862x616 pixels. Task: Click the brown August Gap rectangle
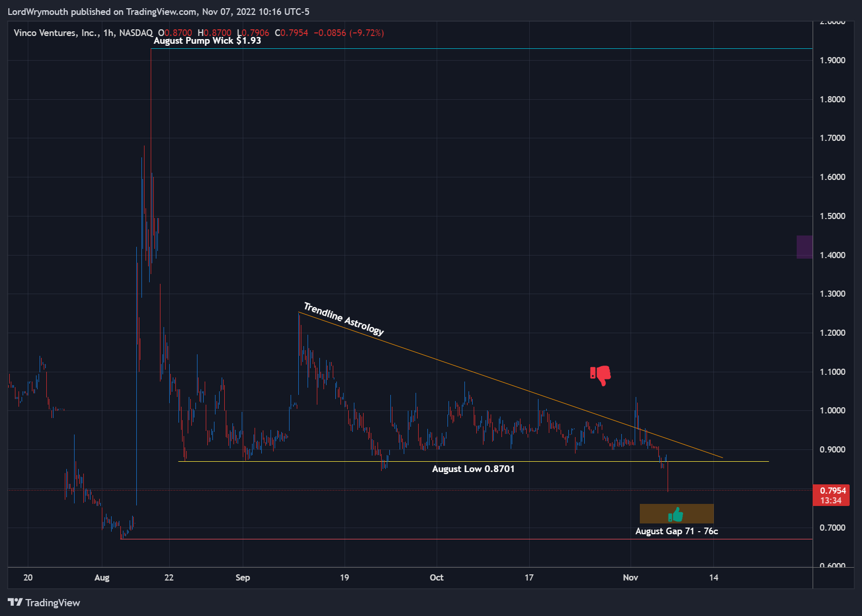(x=676, y=514)
